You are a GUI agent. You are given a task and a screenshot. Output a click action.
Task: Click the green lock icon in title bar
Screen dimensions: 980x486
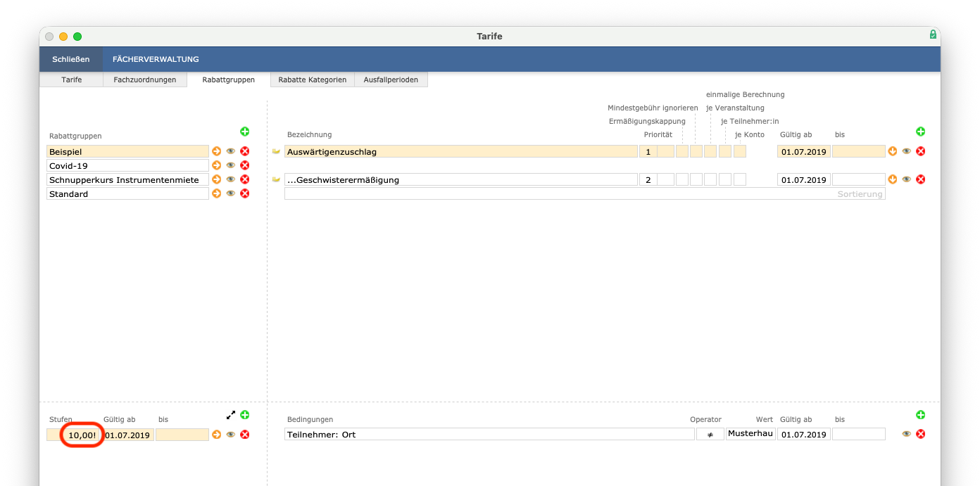933,34
